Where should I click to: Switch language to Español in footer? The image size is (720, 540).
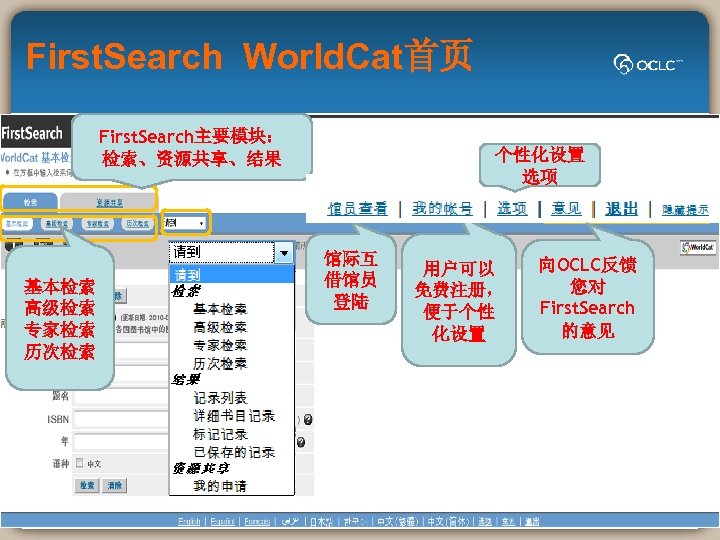tap(222, 521)
